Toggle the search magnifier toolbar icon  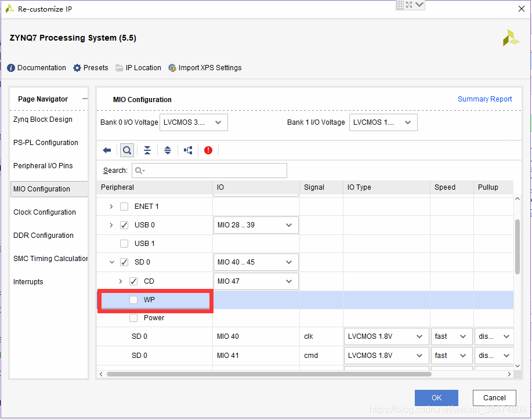point(126,150)
